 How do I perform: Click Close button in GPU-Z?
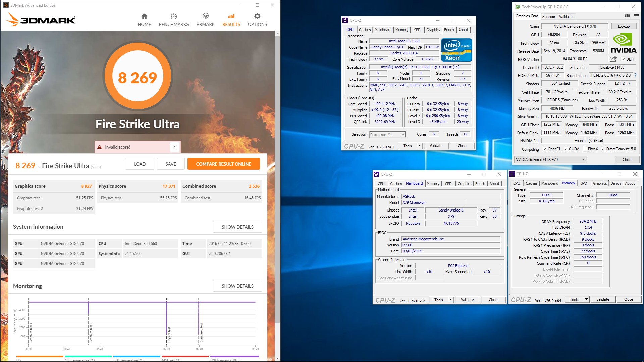pos(627,160)
